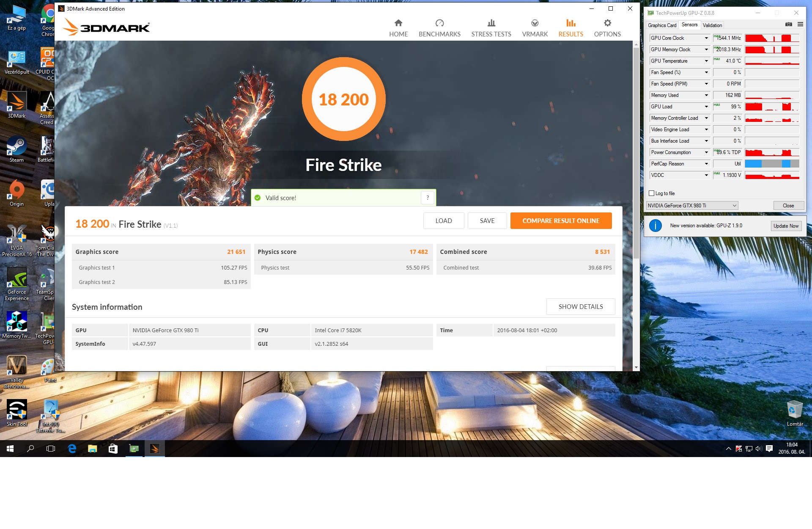Click the LOAD result button
This screenshot has height=529, width=812.
pos(444,221)
